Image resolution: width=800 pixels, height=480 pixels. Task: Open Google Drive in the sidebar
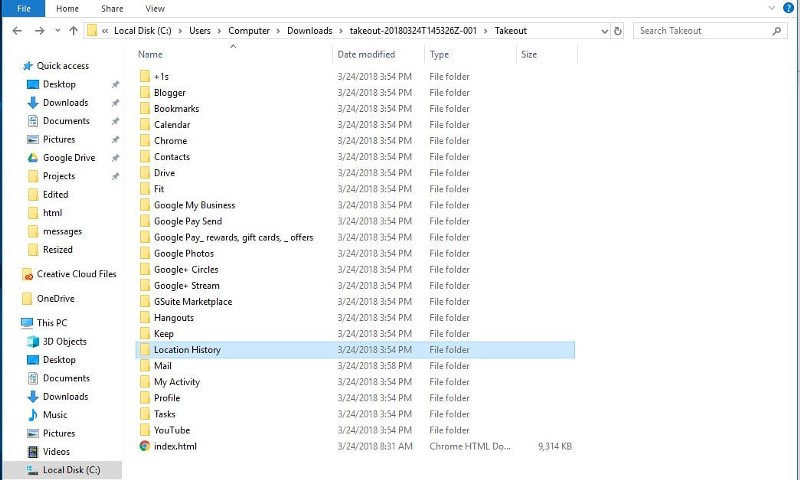click(x=69, y=158)
